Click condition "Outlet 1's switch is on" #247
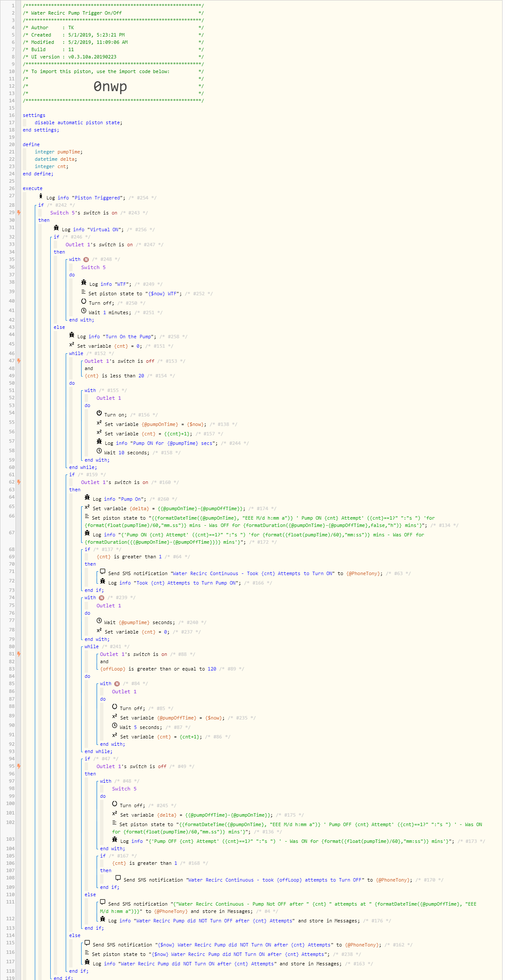Screen dimensions: 506x980 tap(99, 245)
